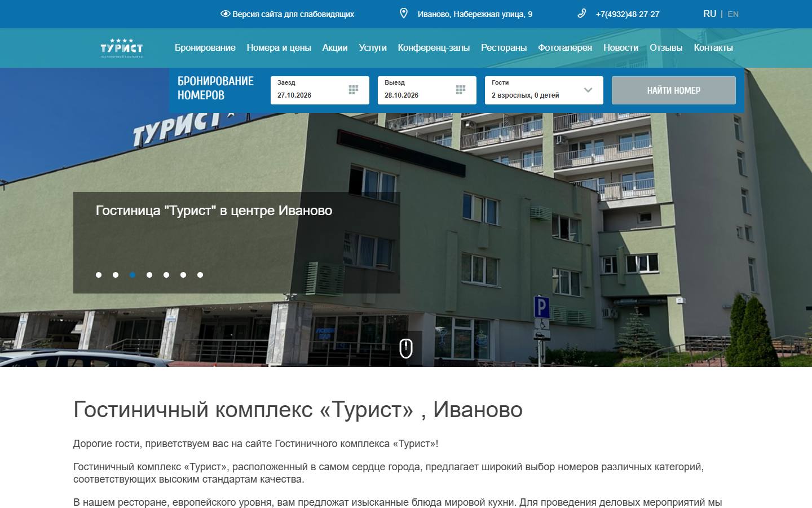Open the Новости page
The image size is (812, 508).
coord(621,48)
